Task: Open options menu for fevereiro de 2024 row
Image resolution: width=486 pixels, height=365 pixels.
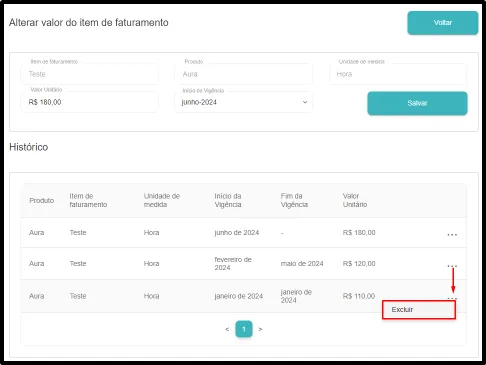Action: [452, 266]
